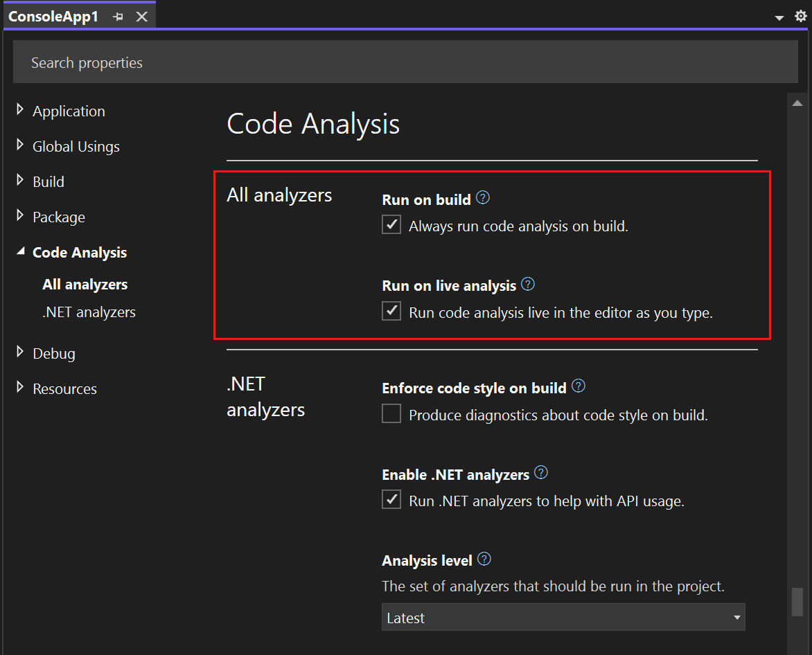Open the Resources settings page

click(x=64, y=388)
